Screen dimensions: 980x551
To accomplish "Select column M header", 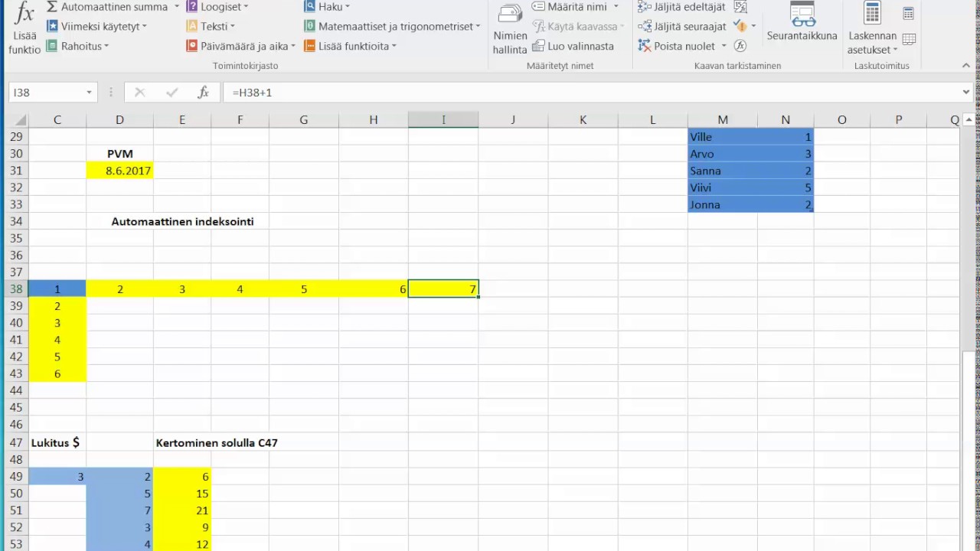I will point(723,120).
